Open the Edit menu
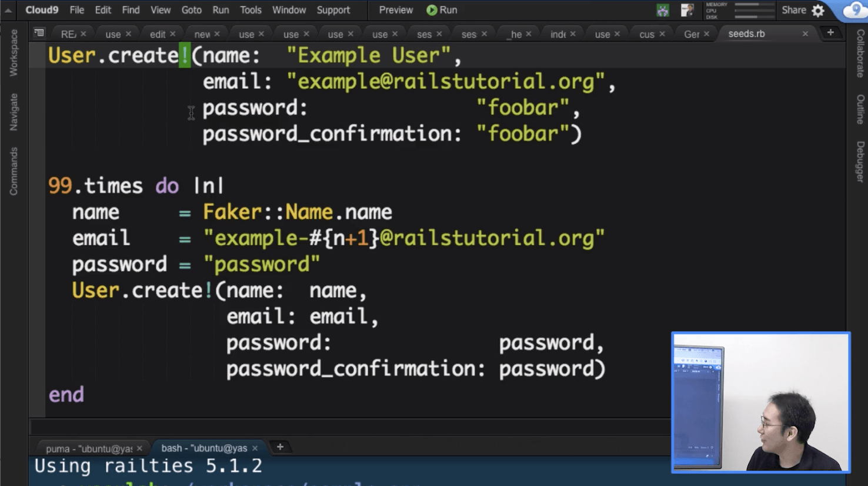Screen dimensions: 868x486 coord(103,10)
